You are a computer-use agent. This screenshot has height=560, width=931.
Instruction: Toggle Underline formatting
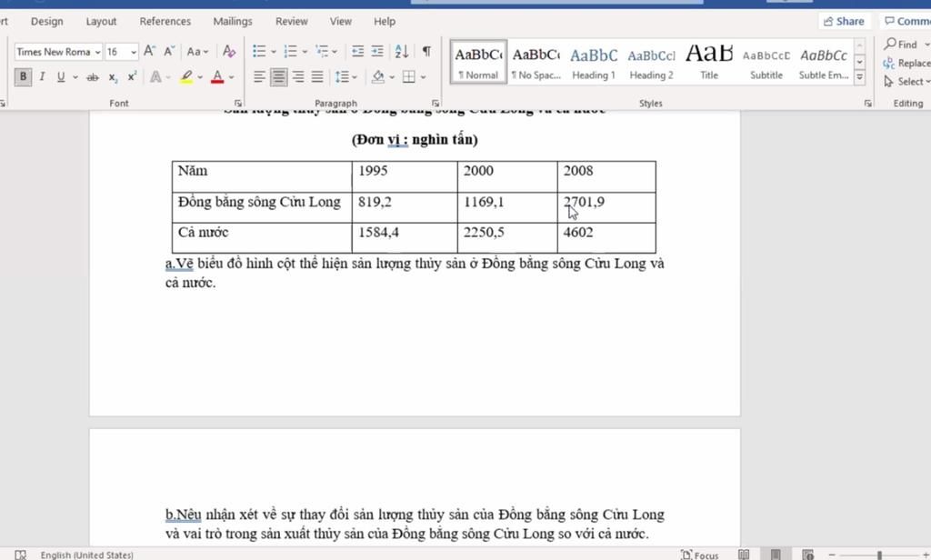click(61, 76)
